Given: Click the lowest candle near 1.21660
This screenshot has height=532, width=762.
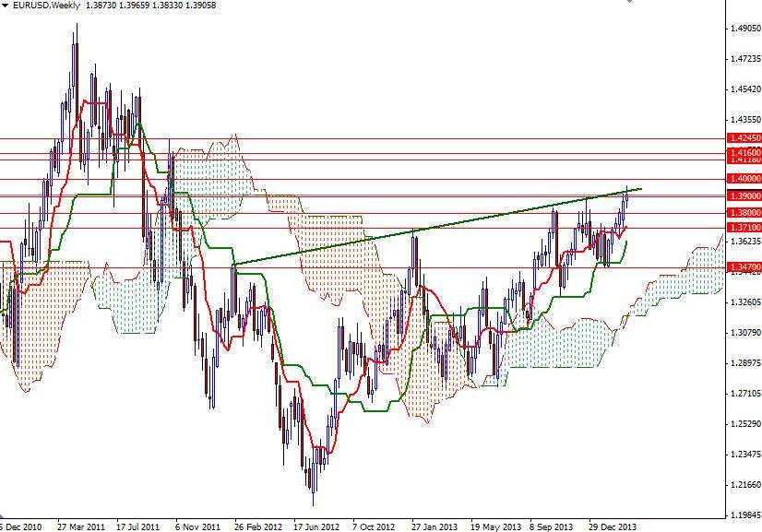Looking at the screenshot, I should (x=314, y=479).
